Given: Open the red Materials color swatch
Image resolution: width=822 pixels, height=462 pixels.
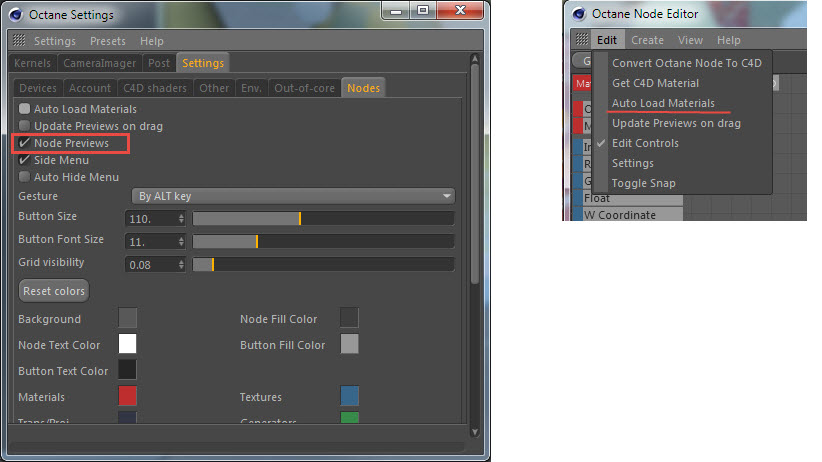Looking at the screenshot, I should click(127, 396).
